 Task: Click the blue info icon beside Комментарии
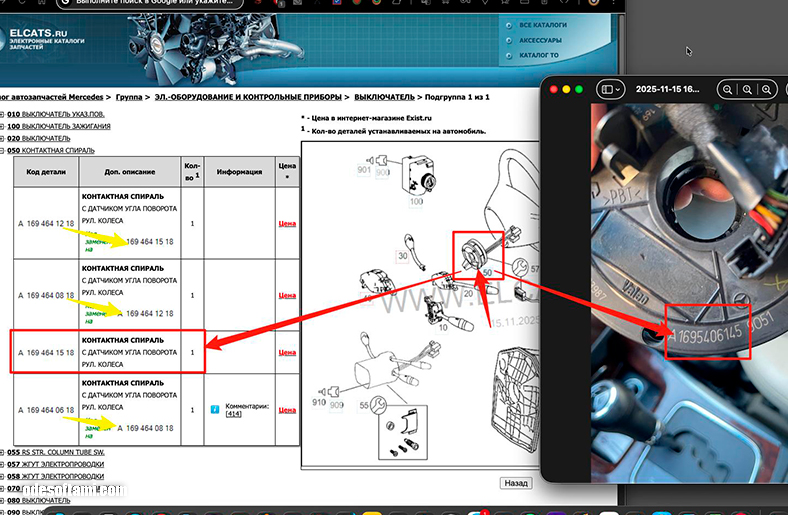point(214,409)
